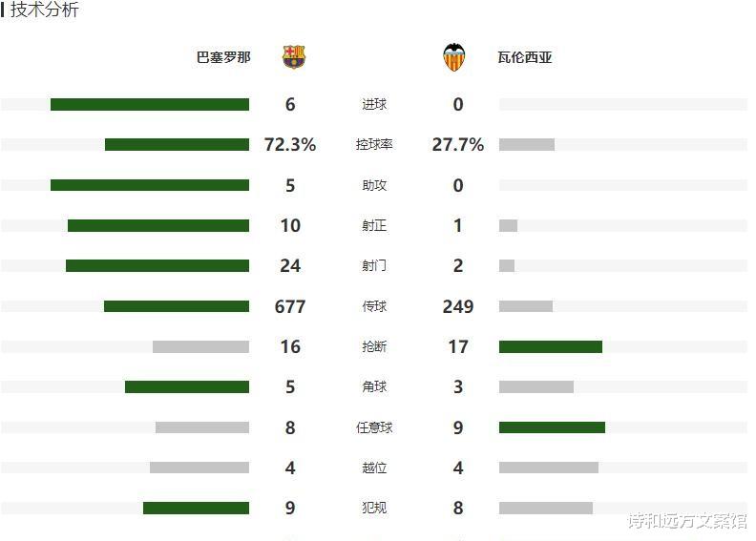Click the 越位 stat label

(x=374, y=468)
